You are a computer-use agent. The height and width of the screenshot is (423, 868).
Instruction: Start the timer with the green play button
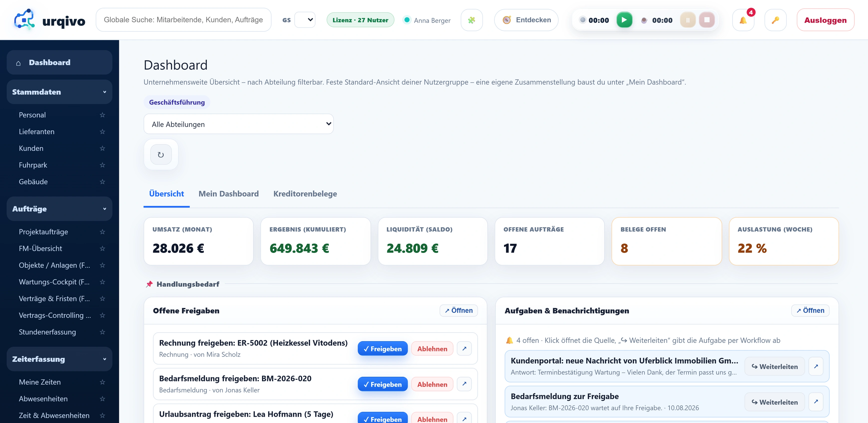tap(624, 20)
